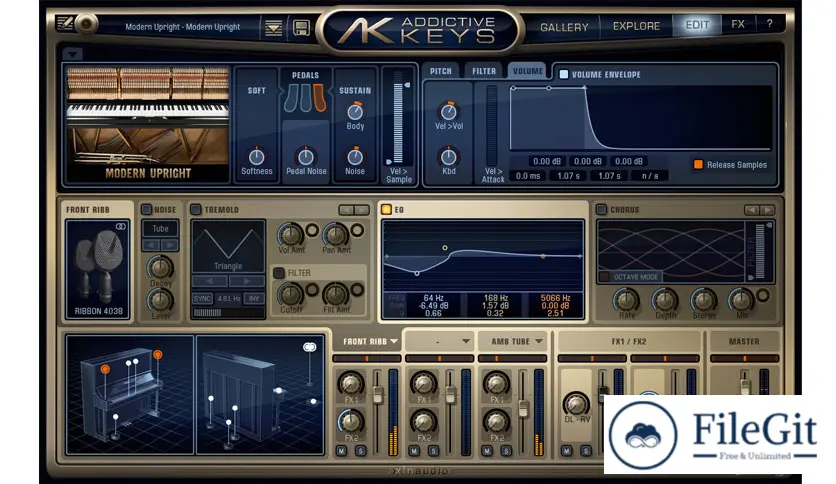The width and height of the screenshot is (836, 484).
Task: Click the Master pan slider
Action: tap(744, 358)
